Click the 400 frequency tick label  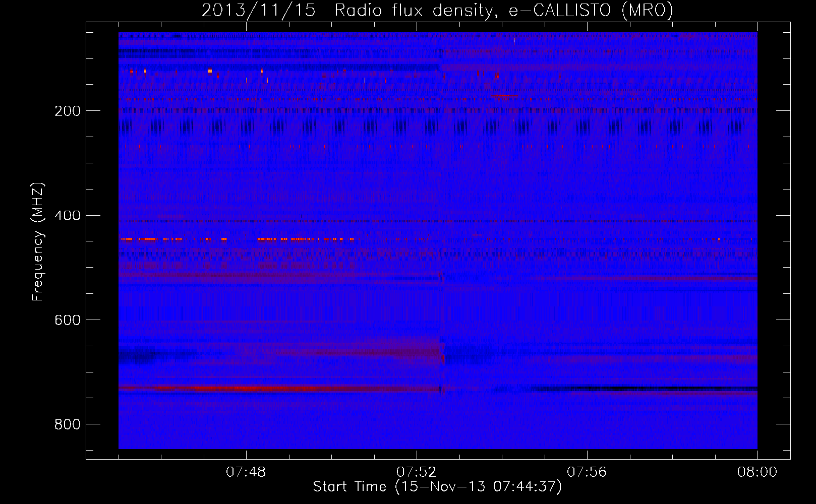[67, 216]
